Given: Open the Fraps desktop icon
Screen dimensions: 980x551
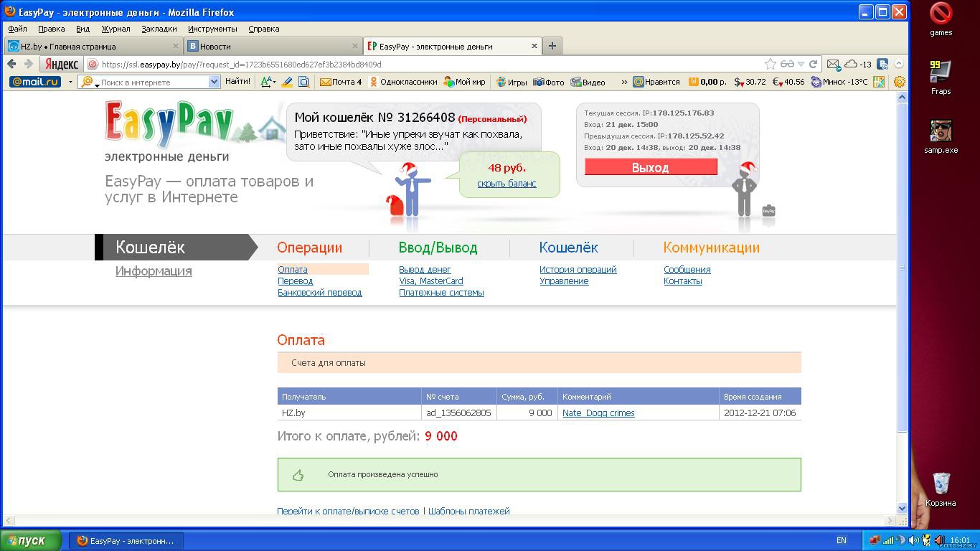Looking at the screenshot, I should (x=941, y=77).
